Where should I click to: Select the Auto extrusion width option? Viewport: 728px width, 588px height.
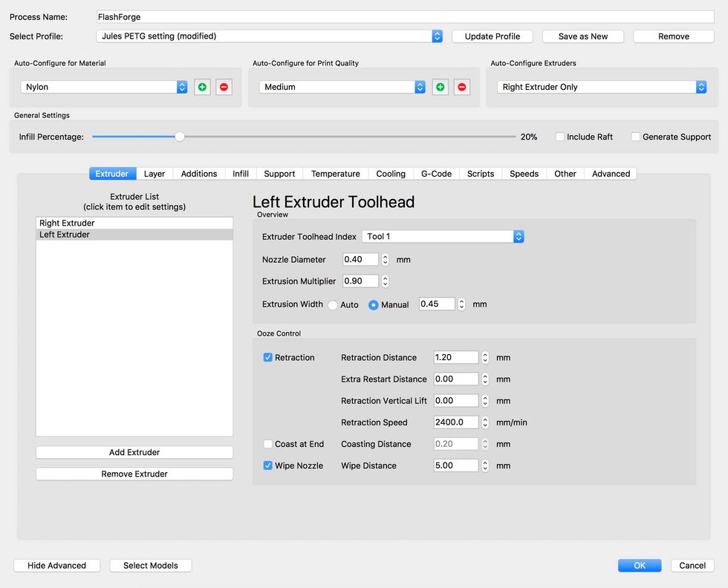[333, 305]
